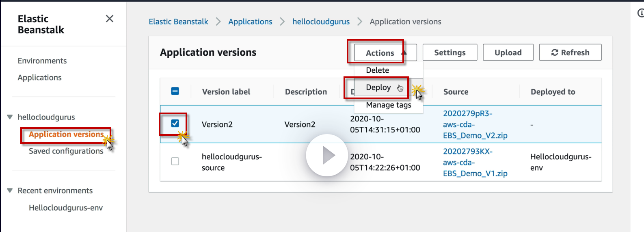Open the Settings button
The width and height of the screenshot is (644, 232).
coord(450,52)
